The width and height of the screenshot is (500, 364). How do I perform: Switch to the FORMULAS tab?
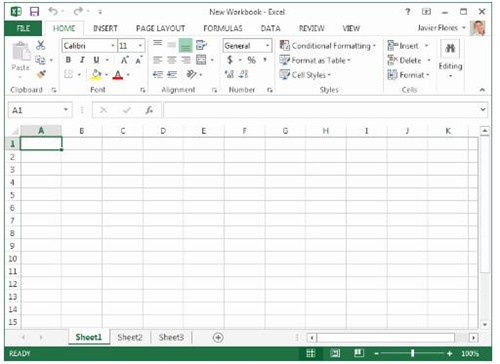pos(223,28)
